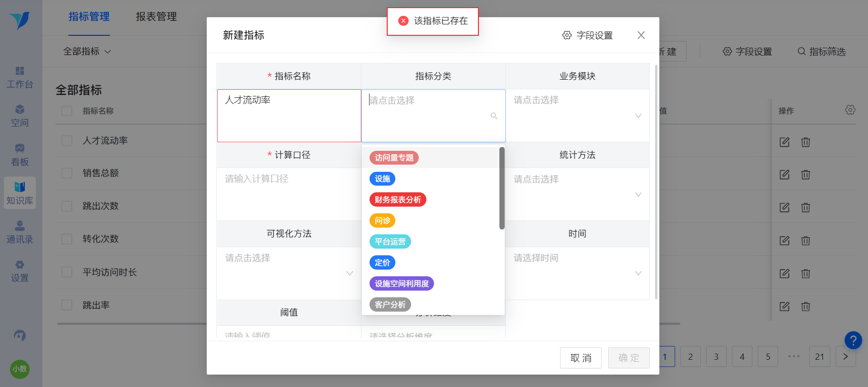Click the edit icon for 销售总额 row
This screenshot has height=387, width=868.
point(784,175)
